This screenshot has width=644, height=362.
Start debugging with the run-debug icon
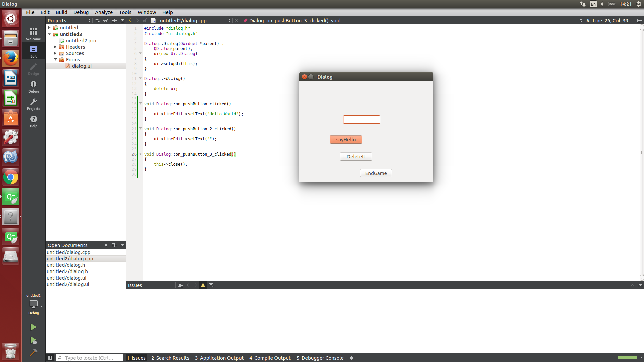click(33, 340)
